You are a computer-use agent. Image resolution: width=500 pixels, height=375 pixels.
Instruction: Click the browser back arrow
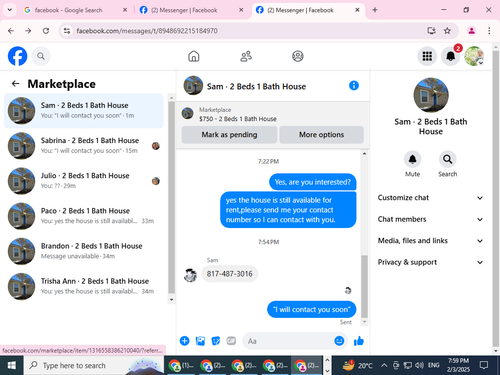(11, 31)
